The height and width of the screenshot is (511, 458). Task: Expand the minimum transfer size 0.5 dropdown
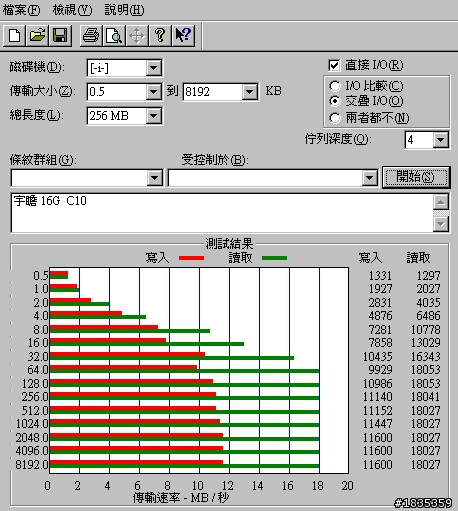[x=153, y=91]
